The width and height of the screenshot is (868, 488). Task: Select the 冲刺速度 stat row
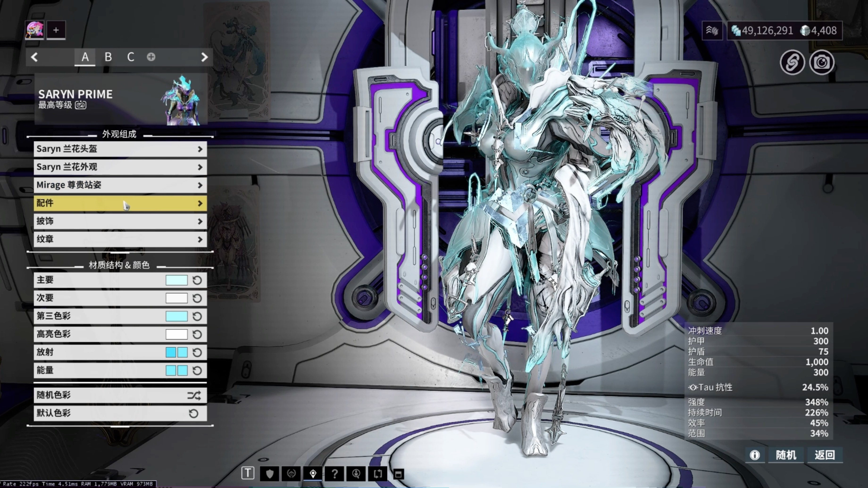pyautogui.click(x=758, y=331)
